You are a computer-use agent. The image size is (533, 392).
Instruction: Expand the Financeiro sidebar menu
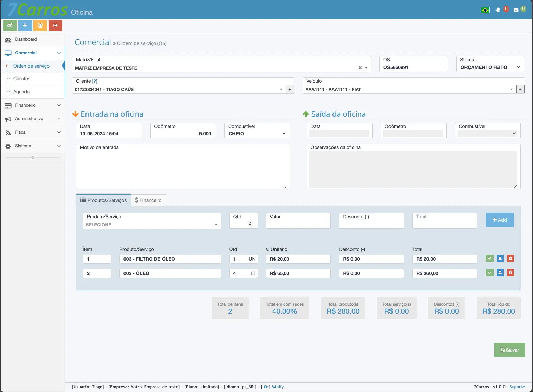[33, 105]
